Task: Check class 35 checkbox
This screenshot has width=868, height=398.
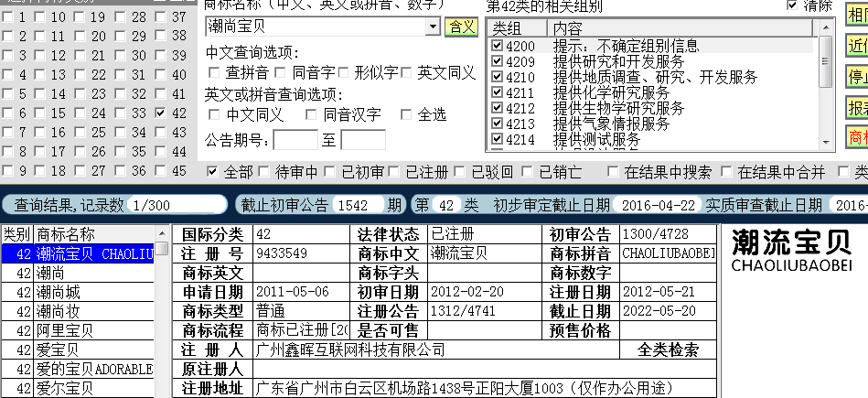Action: 120,151
